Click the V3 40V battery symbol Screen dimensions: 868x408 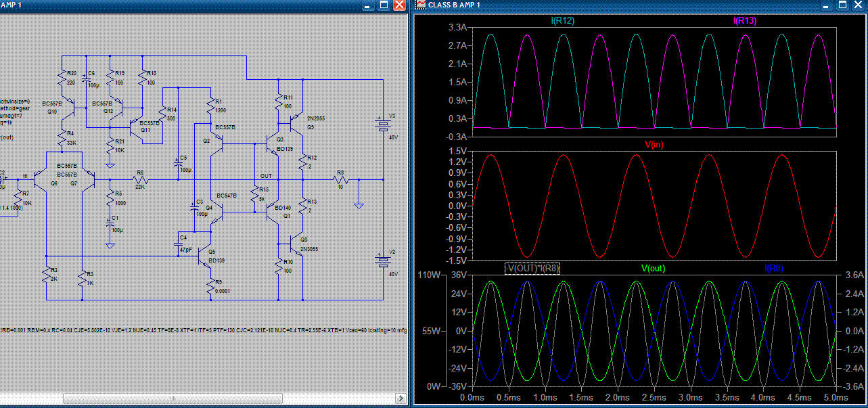point(382,126)
